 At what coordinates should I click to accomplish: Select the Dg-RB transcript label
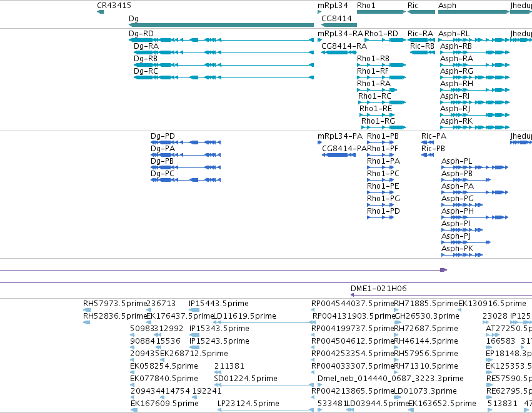pyautogui.click(x=146, y=59)
